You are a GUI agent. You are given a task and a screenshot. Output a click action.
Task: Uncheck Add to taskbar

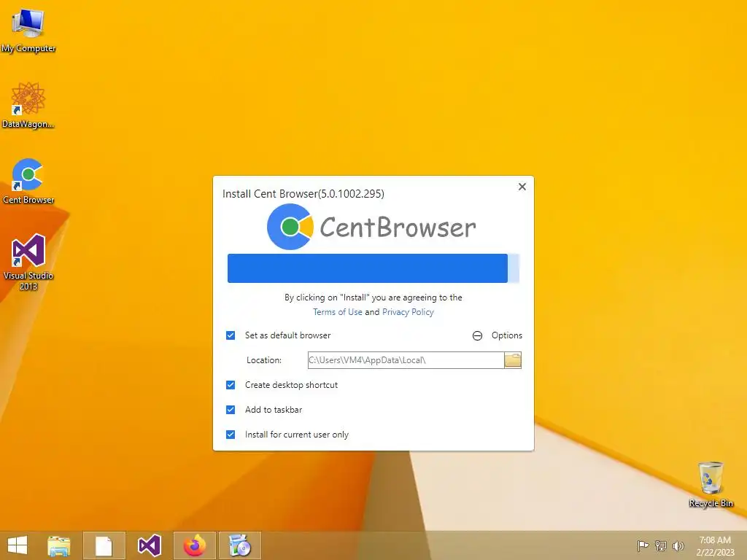(x=231, y=410)
